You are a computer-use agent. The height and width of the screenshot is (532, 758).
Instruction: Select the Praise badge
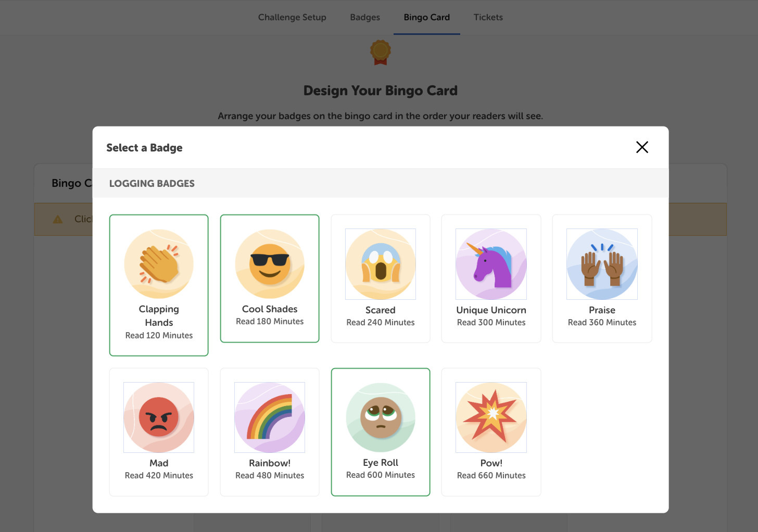click(x=602, y=278)
